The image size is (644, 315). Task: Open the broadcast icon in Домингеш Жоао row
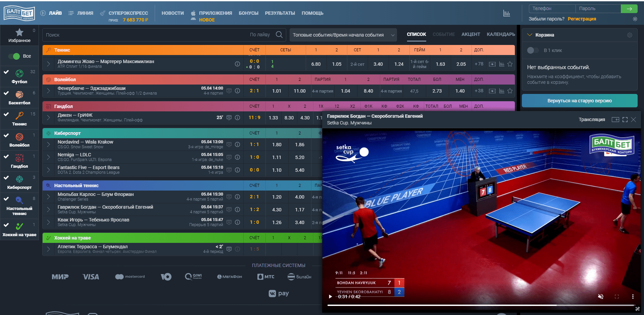[492, 64]
